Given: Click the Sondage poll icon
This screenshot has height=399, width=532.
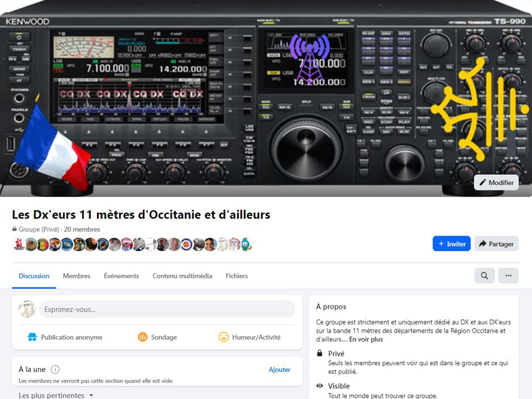Looking at the screenshot, I should tap(143, 337).
